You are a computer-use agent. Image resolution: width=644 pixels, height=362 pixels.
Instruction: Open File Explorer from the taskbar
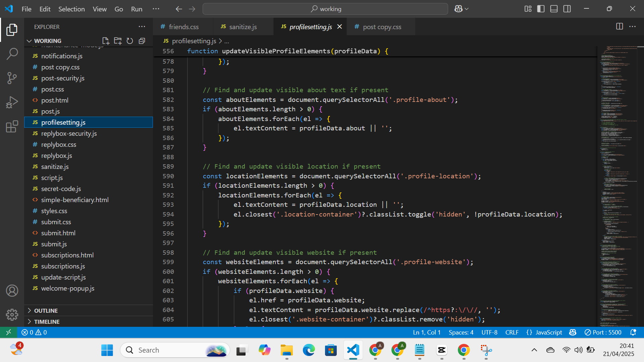[286, 350]
